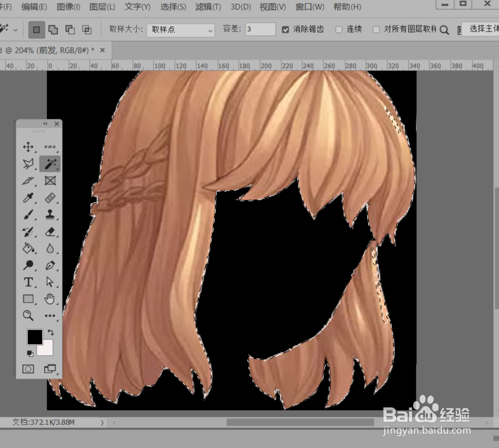This screenshot has width=499, height=448.
Task: Choose Add to Selection mode
Action: click(x=53, y=30)
